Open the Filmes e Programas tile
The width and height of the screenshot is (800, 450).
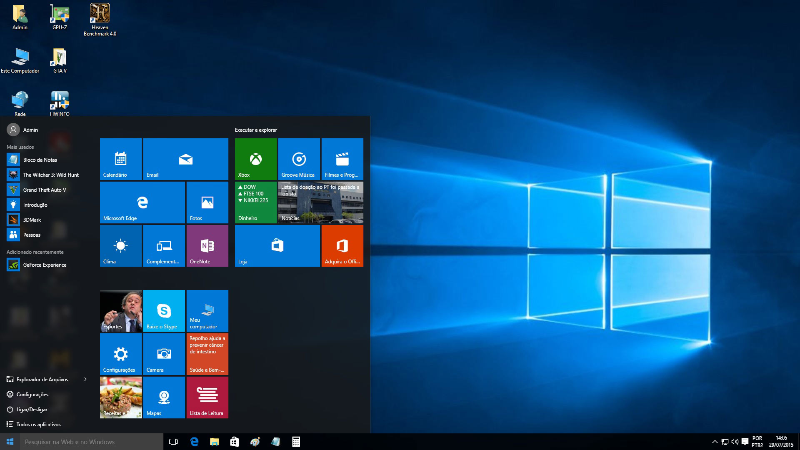pyautogui.click(x=342, y=159)
